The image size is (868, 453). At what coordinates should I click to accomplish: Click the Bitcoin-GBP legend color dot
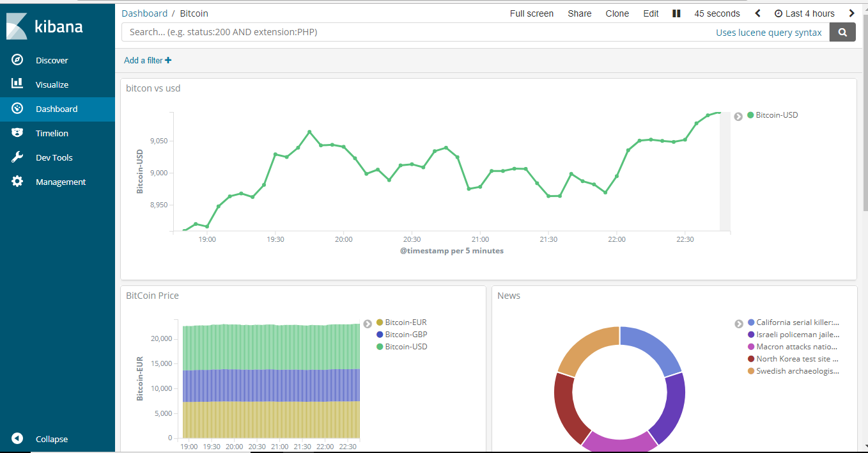pos(380,334)
